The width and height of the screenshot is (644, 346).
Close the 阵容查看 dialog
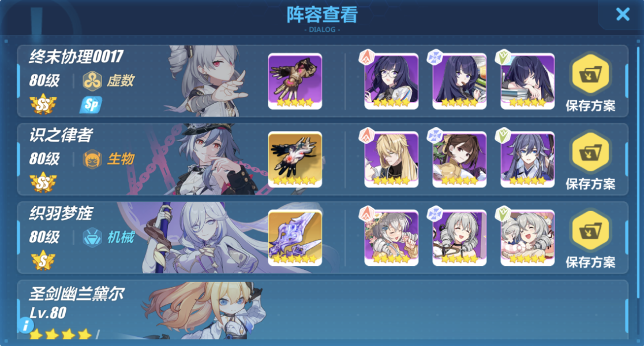click(623, 15)
